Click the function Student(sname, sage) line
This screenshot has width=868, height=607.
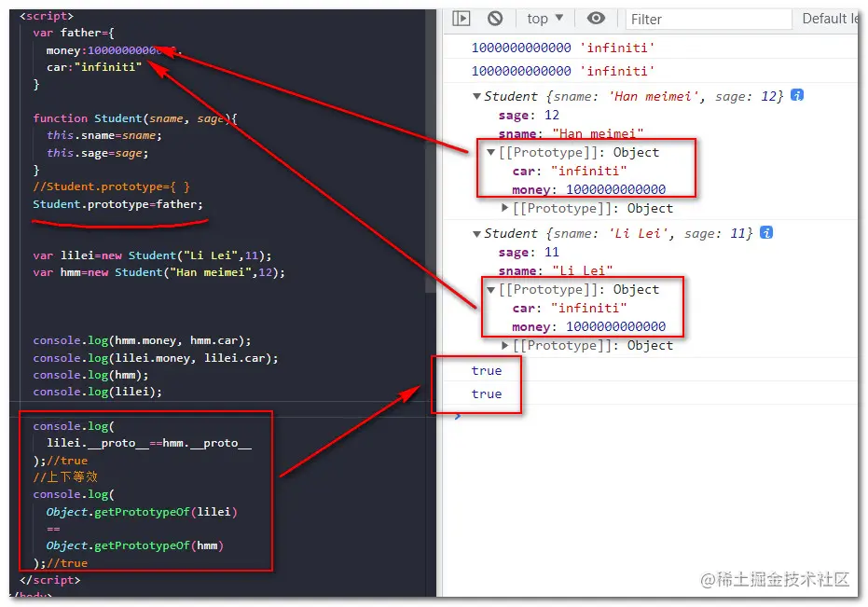135,118
